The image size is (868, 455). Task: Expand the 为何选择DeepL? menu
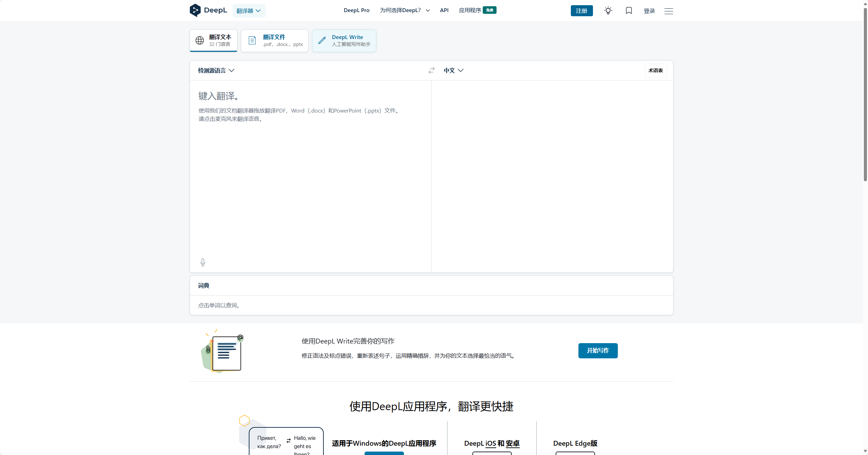click(404, 10)
